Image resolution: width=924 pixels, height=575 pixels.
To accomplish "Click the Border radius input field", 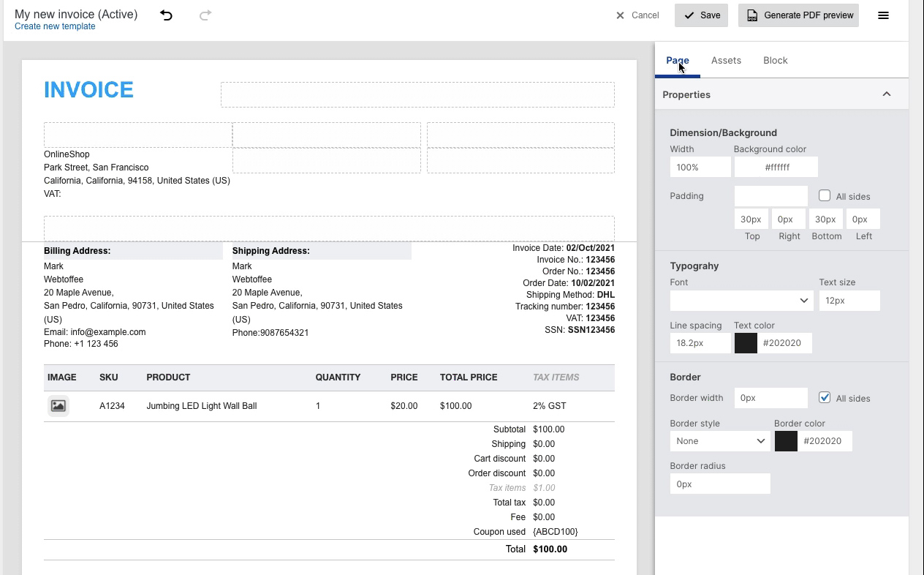I will pos(720,484).
